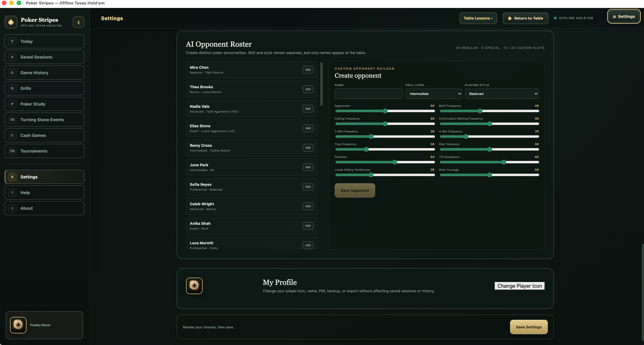Collapse the sidebar with the chevron button
Screen dimensions: 644x345
click(79, 22)
